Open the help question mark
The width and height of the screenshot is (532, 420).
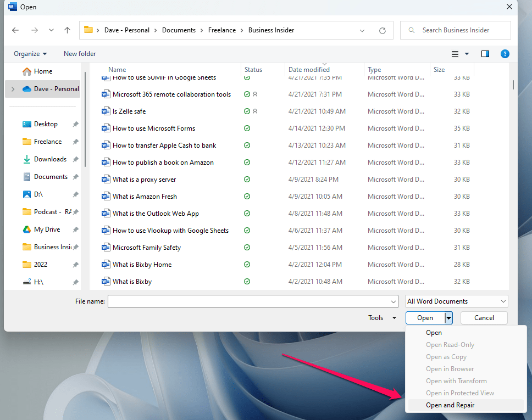coord(505,54)
